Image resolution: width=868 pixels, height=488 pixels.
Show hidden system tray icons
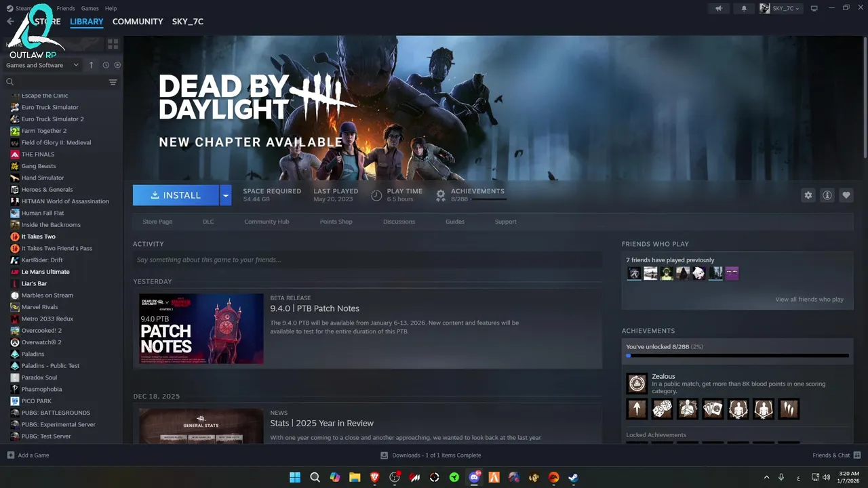pos(766,477)
